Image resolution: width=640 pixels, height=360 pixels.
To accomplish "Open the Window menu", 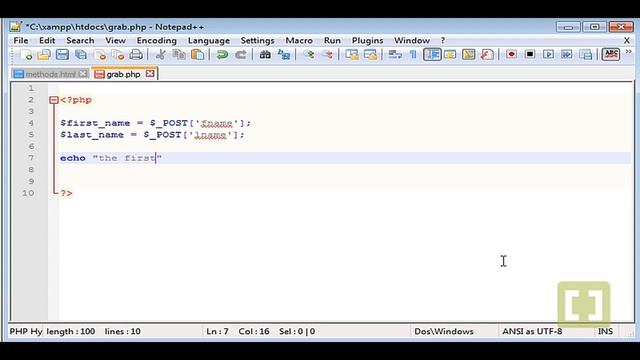I will (411, 40).
